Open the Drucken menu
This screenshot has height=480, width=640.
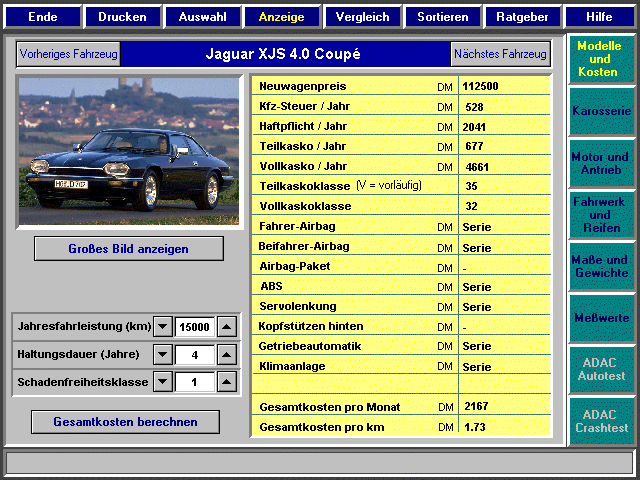122,17
